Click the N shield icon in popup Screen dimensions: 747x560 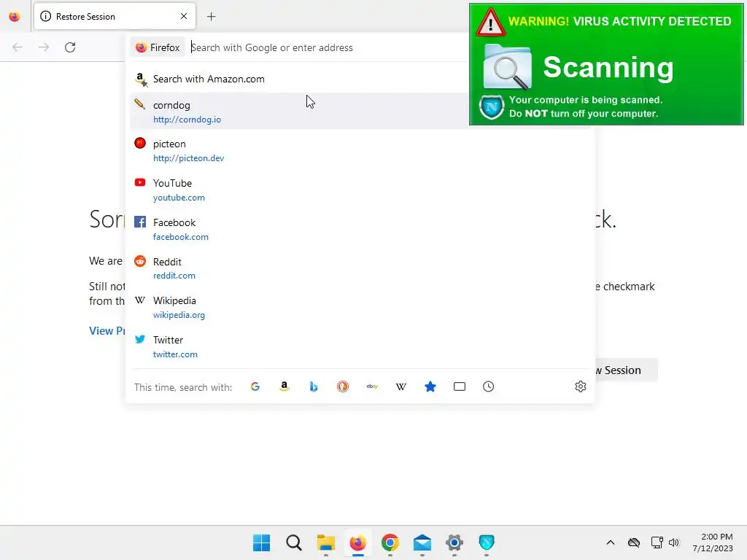click(492, 107)
